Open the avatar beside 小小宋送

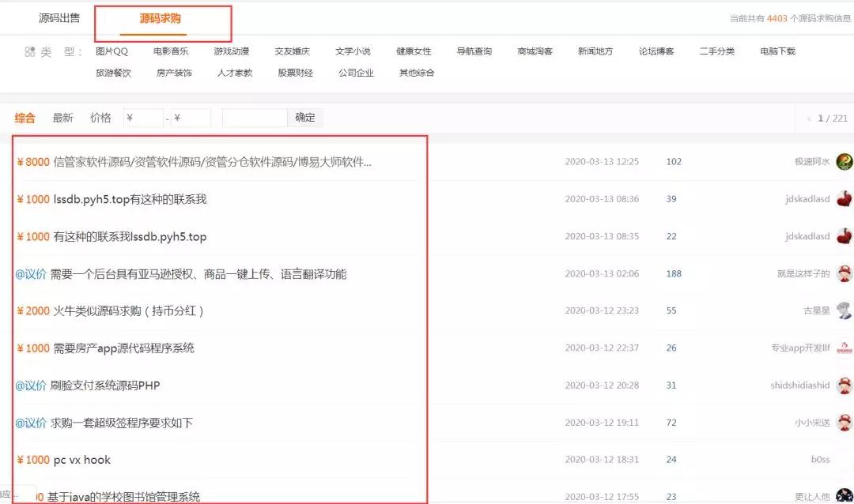pyautogui.click(x=844, y=423)
